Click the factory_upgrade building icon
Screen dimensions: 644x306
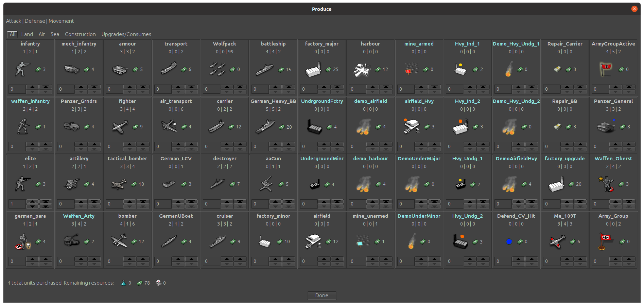[x=556, y=184]
